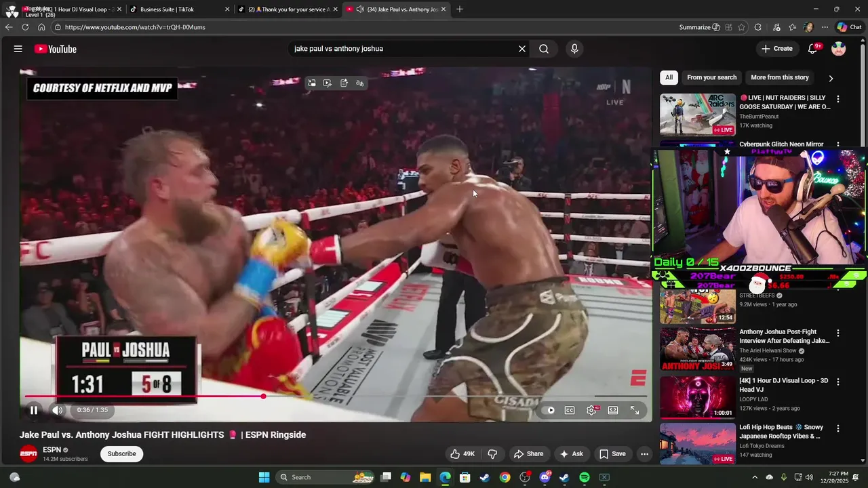The height and width of the screenshot is (488, 868).
Task: Subscribe to ESPN channel
Action: [122, 454]
